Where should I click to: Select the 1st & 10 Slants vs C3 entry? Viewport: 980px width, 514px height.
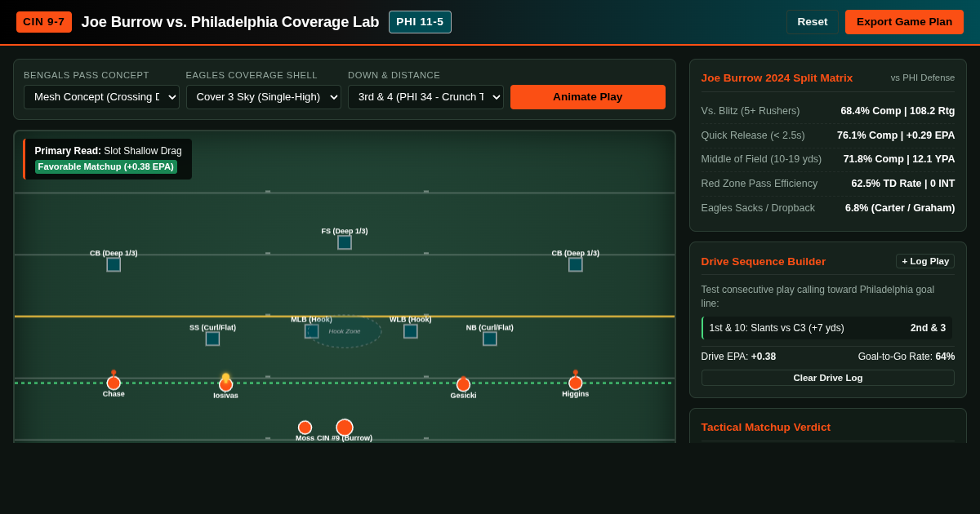point(826,328)
